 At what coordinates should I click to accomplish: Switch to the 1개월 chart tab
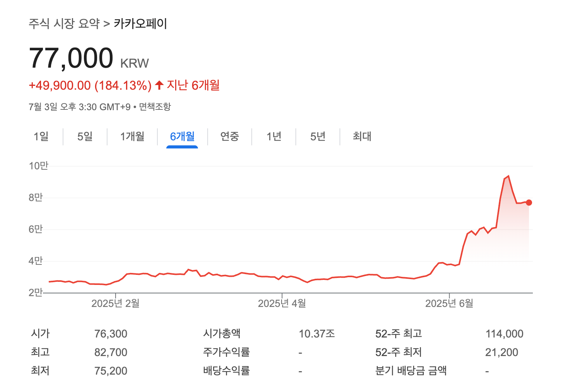click(x=132, y=136)
